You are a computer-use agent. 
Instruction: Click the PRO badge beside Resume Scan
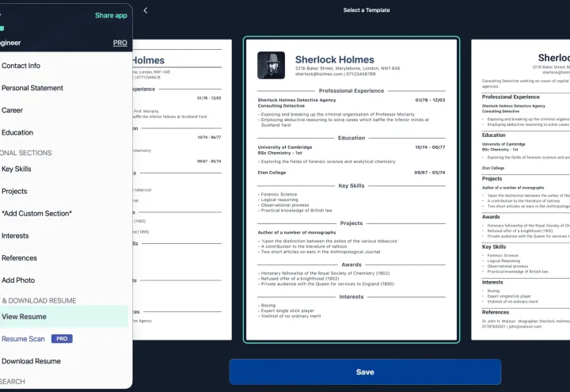coord(62,339)
